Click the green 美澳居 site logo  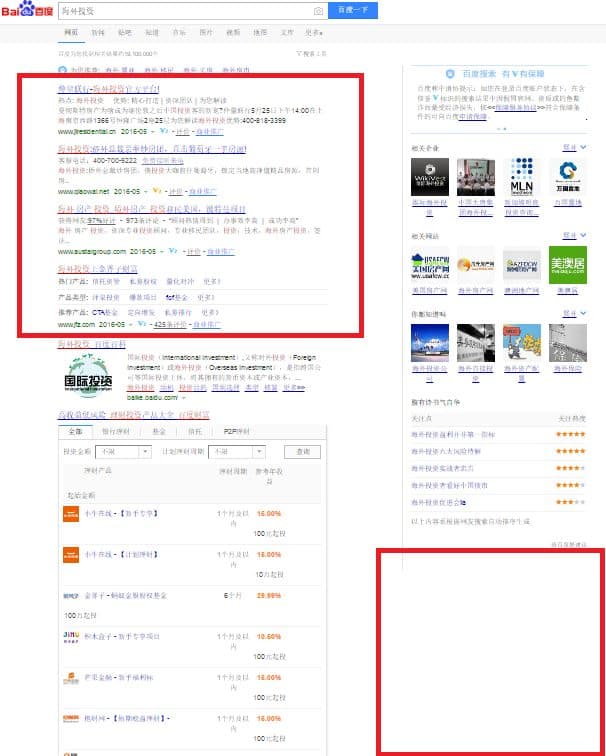(568, 265)
